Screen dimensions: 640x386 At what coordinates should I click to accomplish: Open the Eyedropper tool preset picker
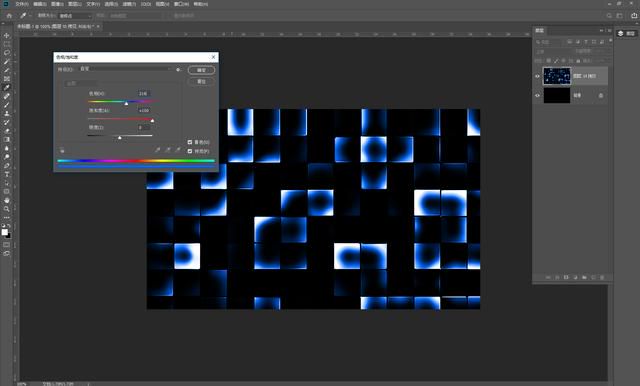[x=25, y=16]
